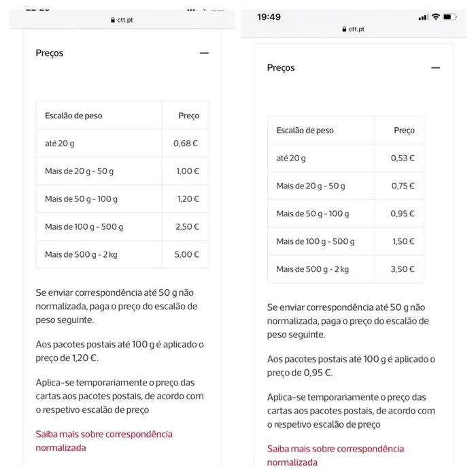Viewport: 476px width, 476px height.
Task: Open left 'Saiba mais sobre correspondência normalizada' link
Action: [x=104, y=441]
